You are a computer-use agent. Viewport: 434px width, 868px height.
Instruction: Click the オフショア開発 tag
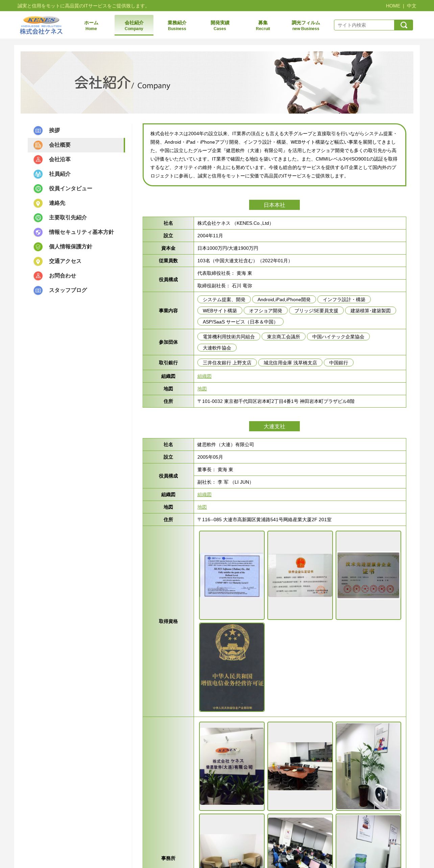(x=266, y=311)
